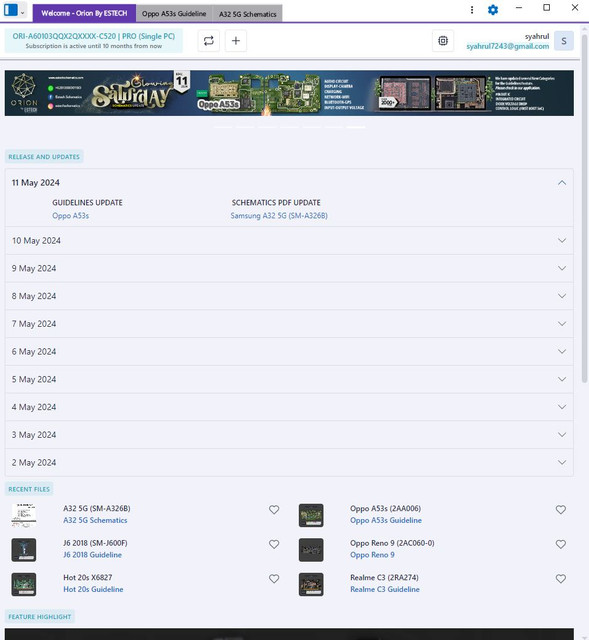
Task: Open the blue settings gear
Action: pos(493,9)
